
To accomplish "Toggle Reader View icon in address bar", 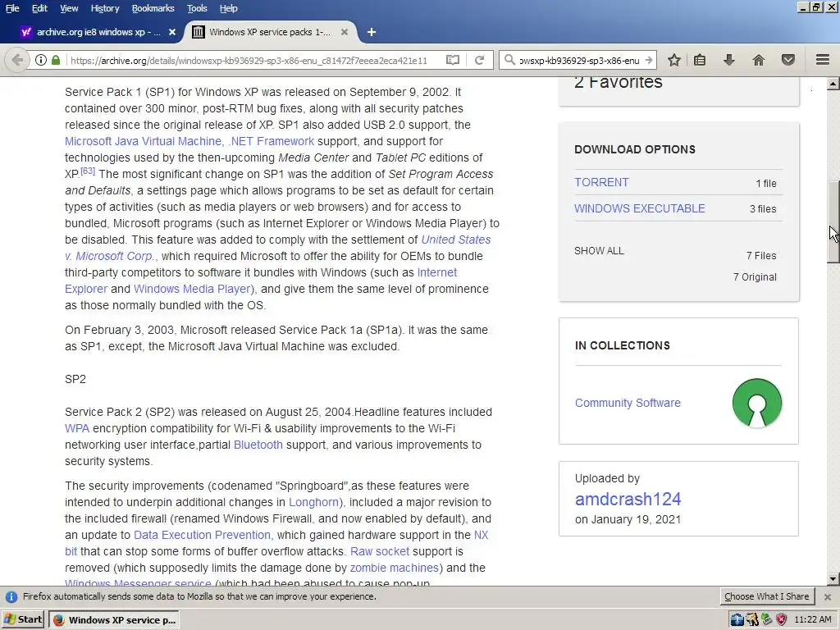I will coord(453,60).
